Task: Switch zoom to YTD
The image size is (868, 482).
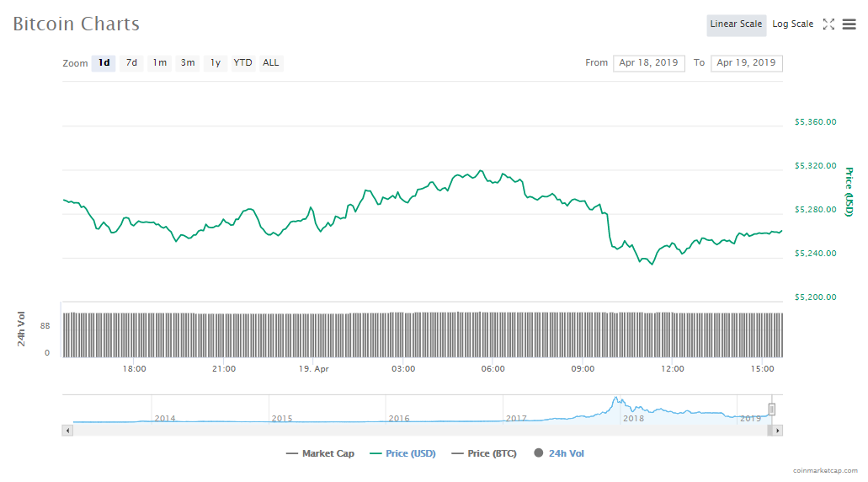Action: 242,62
